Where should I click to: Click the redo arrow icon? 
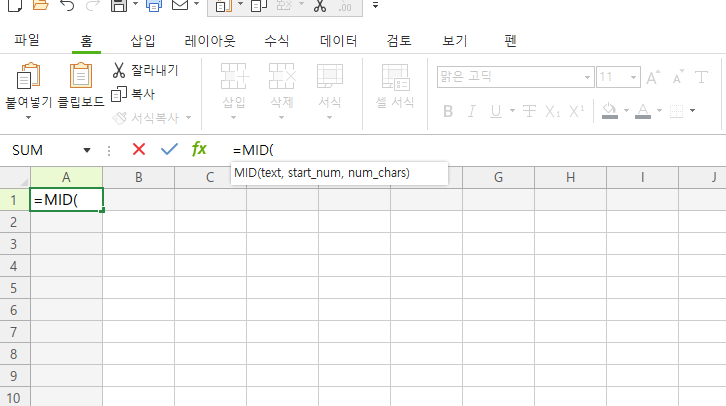tap(93, 6)
